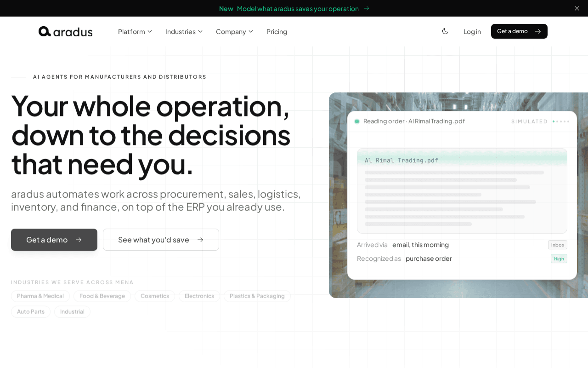Screen dimensions: 588x368
Task: Click the simulation step progress dots
Action: pos(561,121)
